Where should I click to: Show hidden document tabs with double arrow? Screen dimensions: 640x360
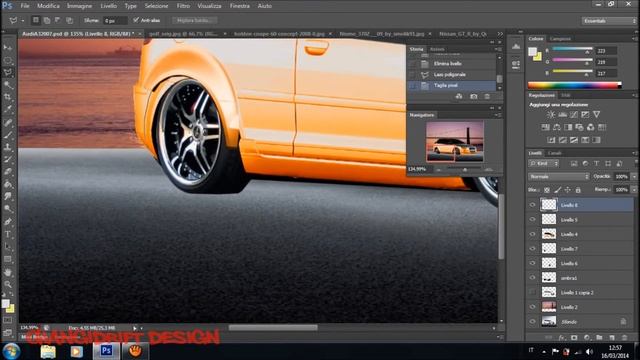coord(500,34)
